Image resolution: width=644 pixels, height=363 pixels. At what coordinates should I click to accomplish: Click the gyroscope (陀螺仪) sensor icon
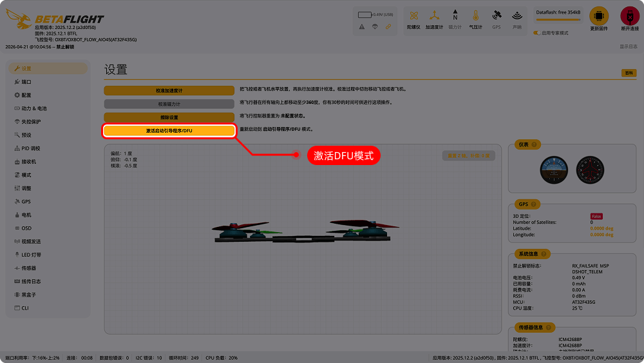point(413,16)
